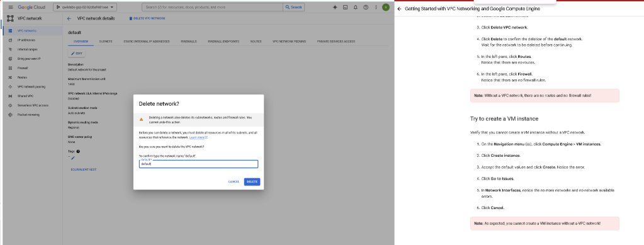Click the Tags help question mark icon

click(78, 151)
